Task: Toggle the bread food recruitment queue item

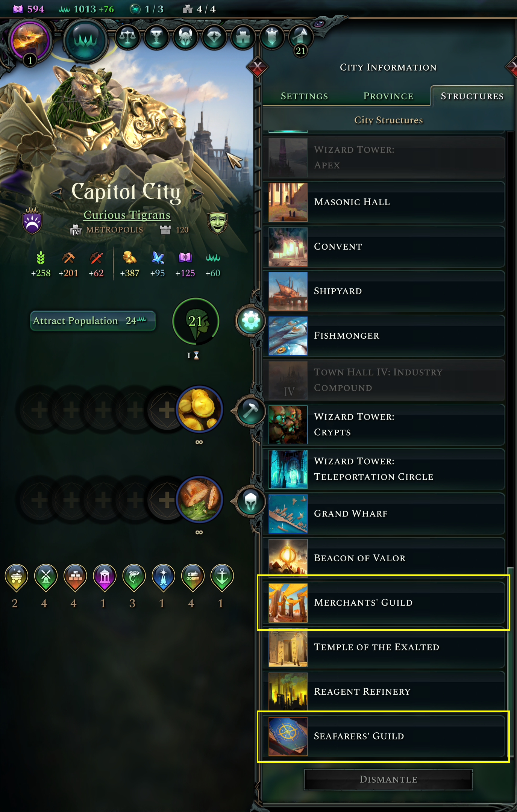Action: tap(199, 499)
